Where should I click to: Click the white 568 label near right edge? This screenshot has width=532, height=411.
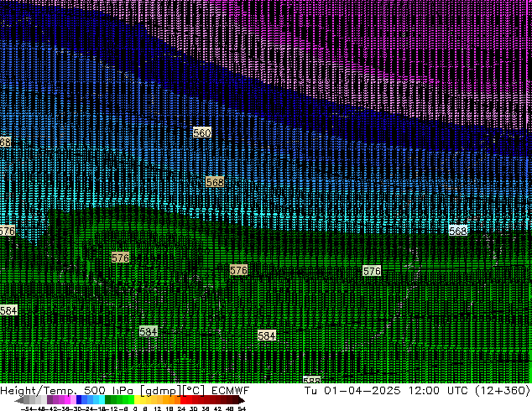click(458, 231)
